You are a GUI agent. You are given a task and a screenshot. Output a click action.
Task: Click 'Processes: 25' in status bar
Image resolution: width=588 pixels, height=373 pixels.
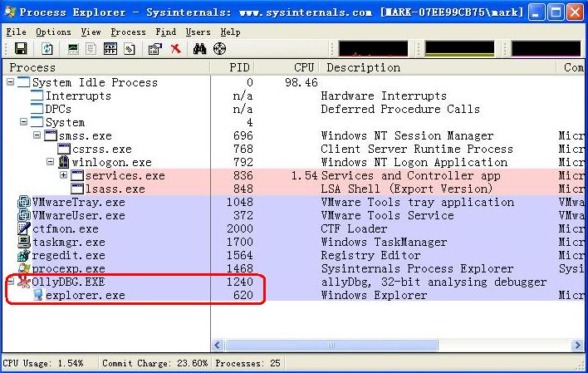coord(247,363)
